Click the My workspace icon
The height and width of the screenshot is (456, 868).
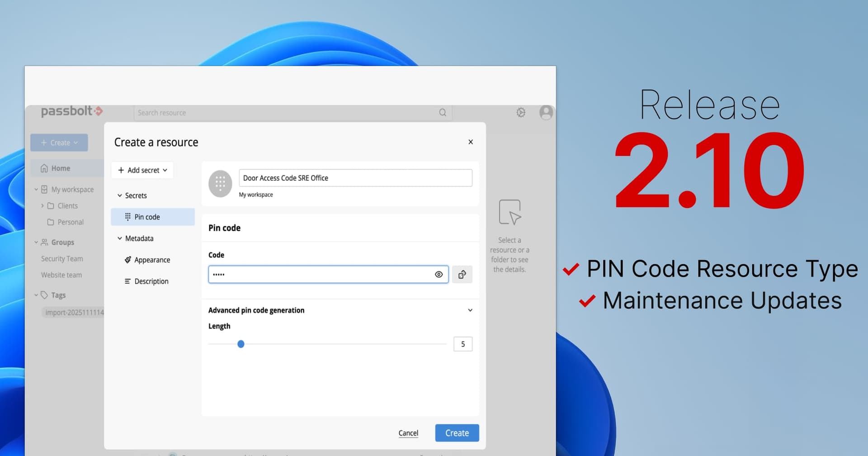coord(44,190)
